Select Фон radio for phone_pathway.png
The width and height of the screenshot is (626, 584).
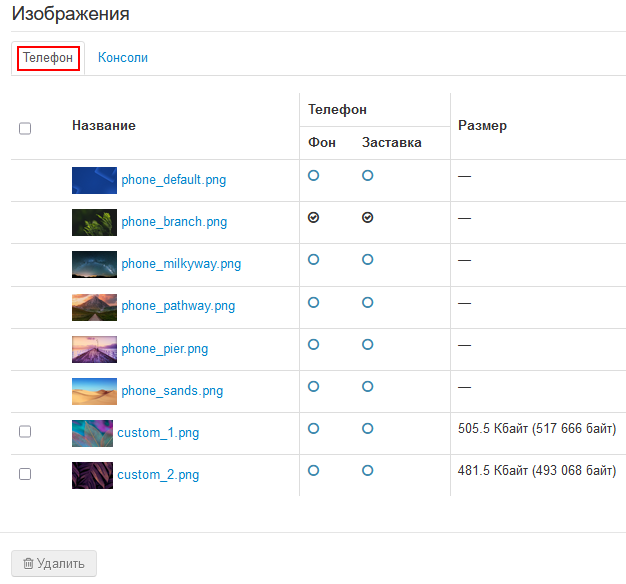(x=314, y=301)
